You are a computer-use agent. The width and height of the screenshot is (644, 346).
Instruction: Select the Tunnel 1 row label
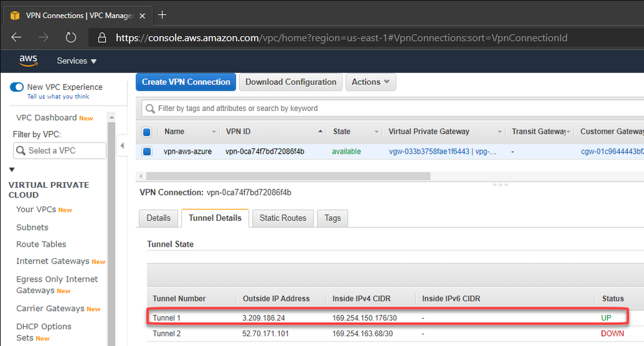[x=166, y=318]
